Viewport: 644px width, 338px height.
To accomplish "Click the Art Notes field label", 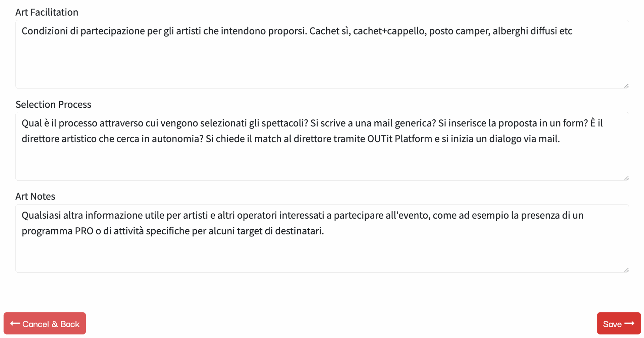I will pos(35,196).
